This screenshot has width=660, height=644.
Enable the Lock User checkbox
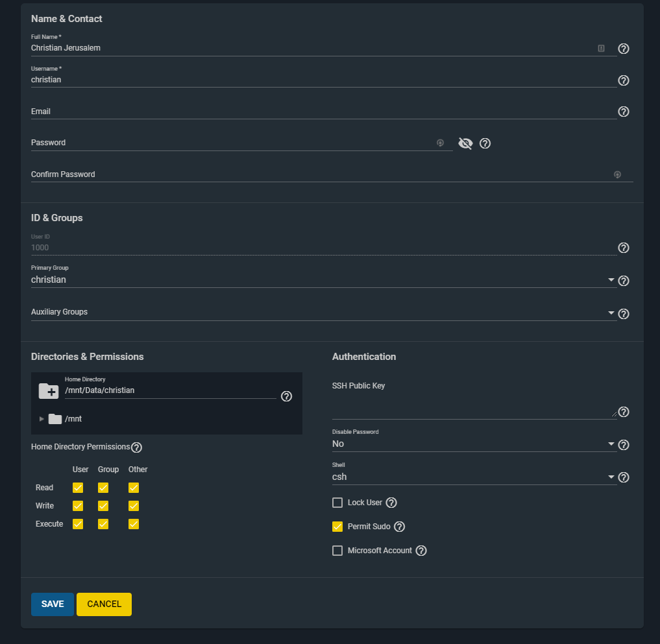coord(337,503)
